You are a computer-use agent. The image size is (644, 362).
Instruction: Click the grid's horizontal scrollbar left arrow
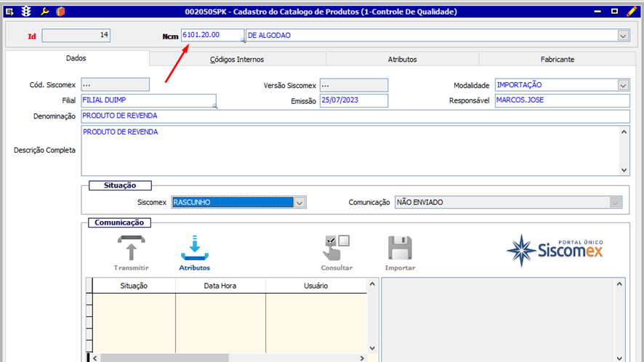[95, 358]
